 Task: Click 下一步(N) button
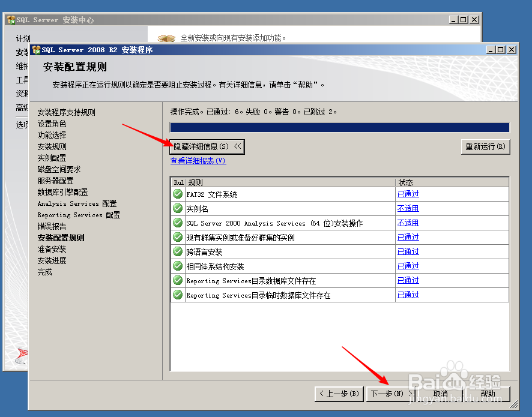pos(390,394)
